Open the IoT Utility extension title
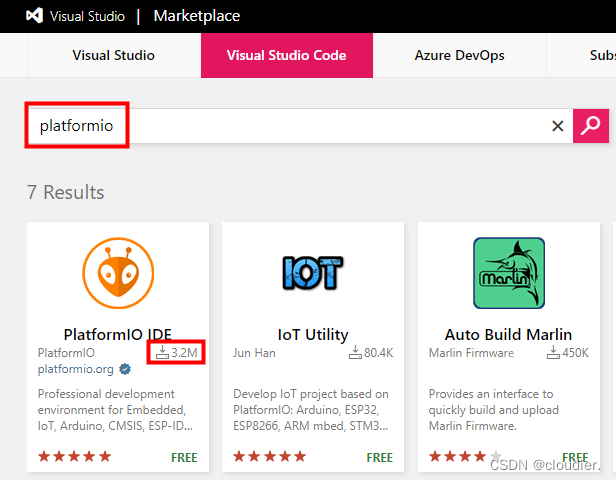 pyautogui.click(x=313, y=335)
